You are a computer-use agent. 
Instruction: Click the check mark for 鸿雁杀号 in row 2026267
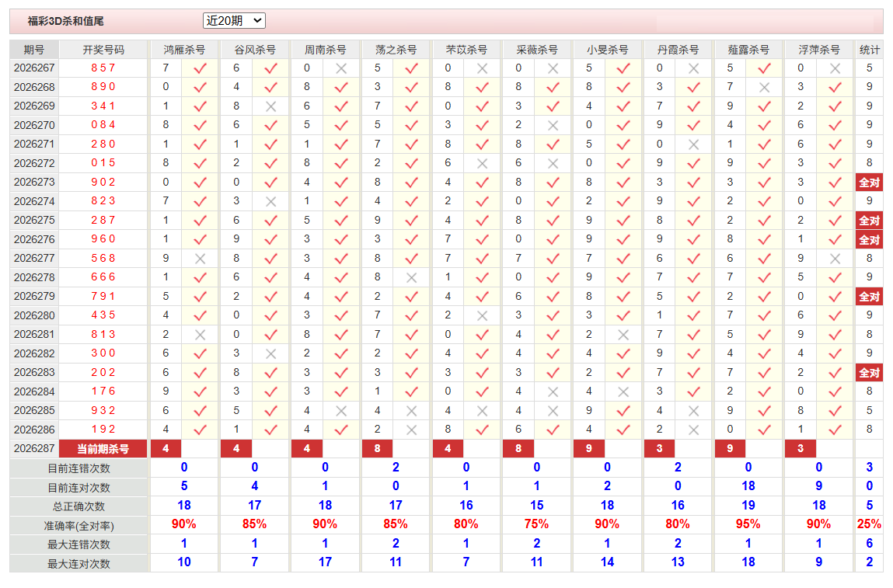pos(200,68)
